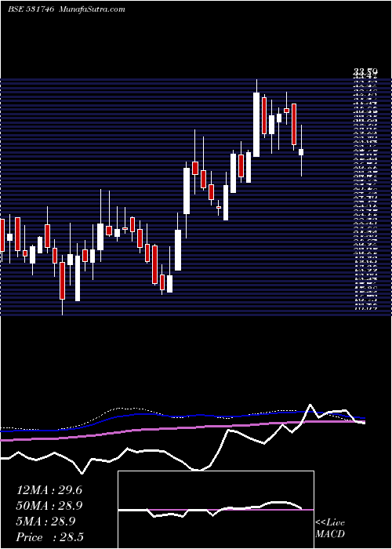Click inside the MACD inset chart
This screenshot has height=549, width=392.
(216, 510)
